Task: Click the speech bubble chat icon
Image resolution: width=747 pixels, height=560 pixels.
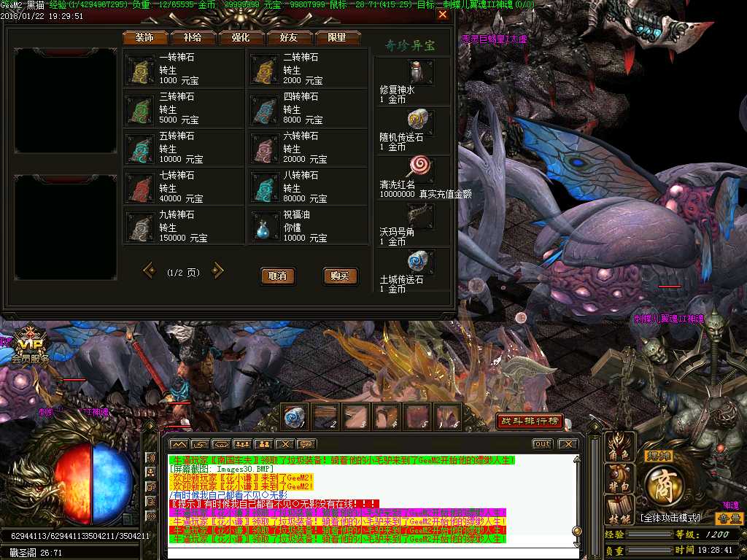Action: coord(306,444)
